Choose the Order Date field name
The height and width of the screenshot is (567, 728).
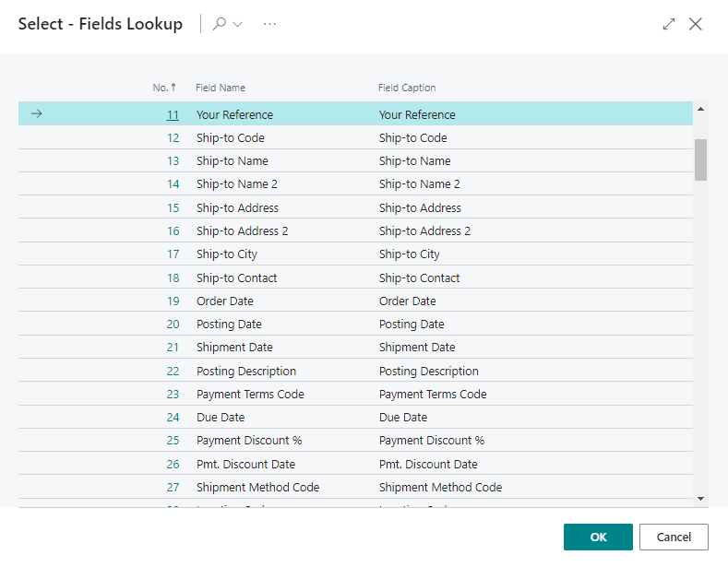pyautogui.click(x=224, y=301)
